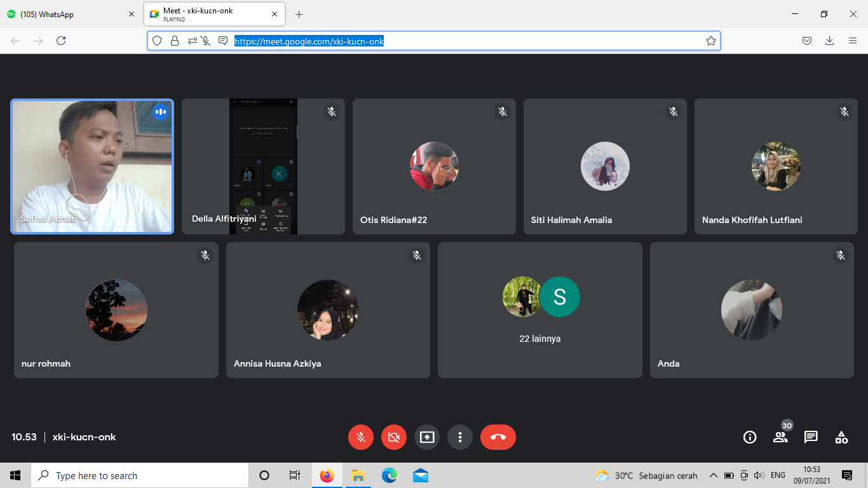Leave the call with the red hang-up button

pyautogui.click(x=498, y=437)
